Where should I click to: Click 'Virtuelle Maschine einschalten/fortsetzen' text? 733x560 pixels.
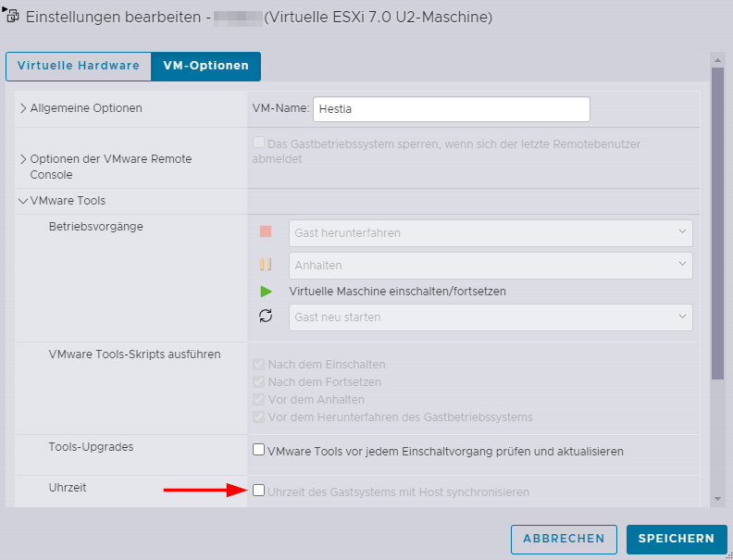(397, 292)
